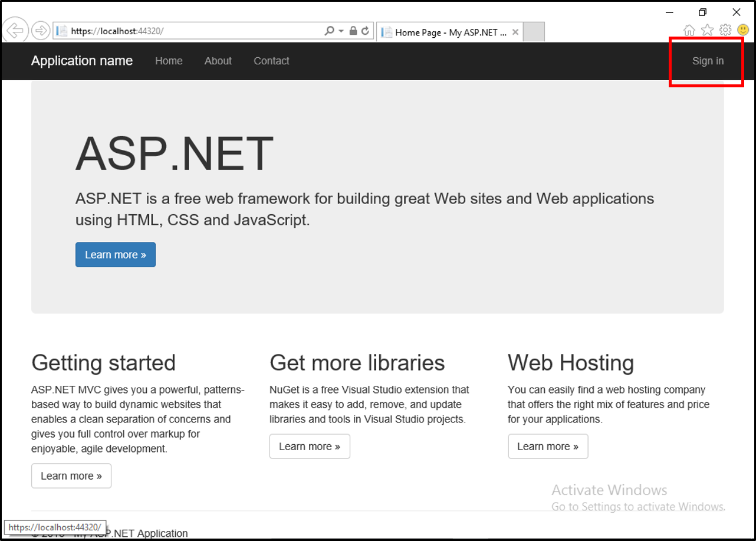Open the address bar dropdown arrow
Viewport: 756px width, 541px height.
pos(341,31)
